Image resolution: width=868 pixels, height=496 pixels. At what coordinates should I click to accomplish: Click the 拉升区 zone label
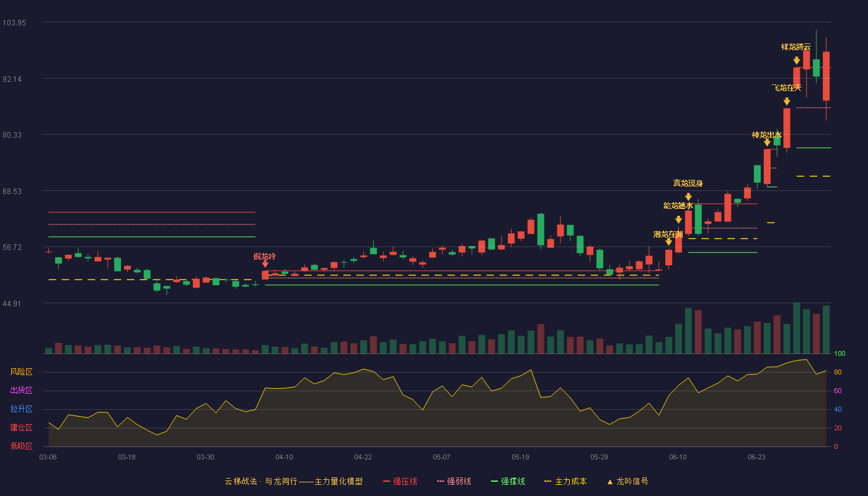tap(21, 409)
